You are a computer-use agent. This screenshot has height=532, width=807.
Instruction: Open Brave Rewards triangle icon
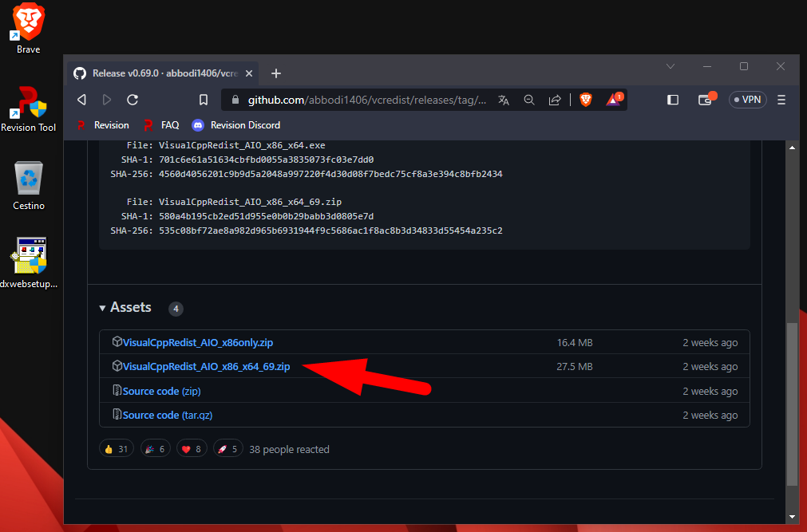[x=614, y=99]
